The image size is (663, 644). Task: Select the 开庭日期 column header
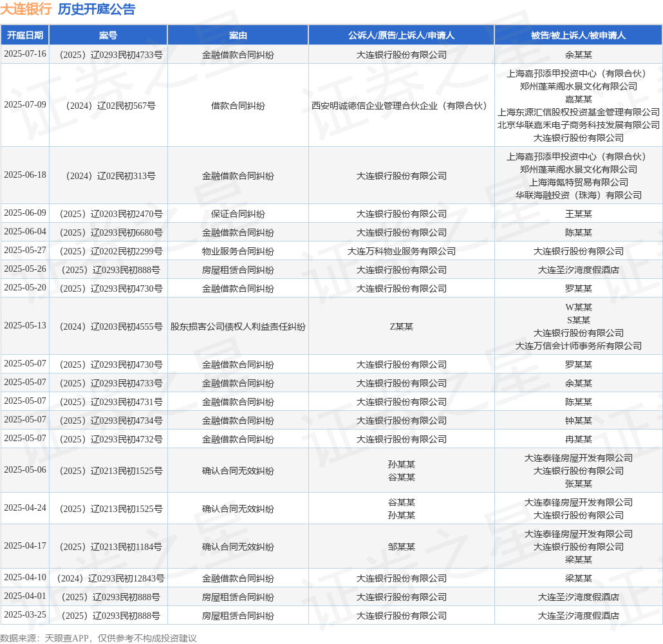[x=25, y=35]
